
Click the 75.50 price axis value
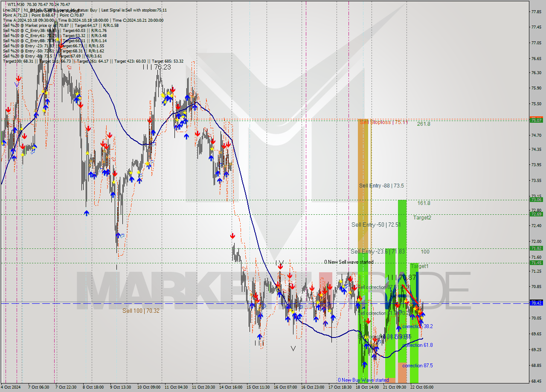pos(537,104)
